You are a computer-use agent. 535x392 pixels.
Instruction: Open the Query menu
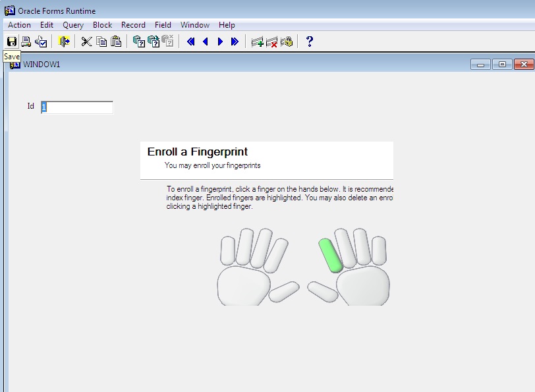point(73,25)
